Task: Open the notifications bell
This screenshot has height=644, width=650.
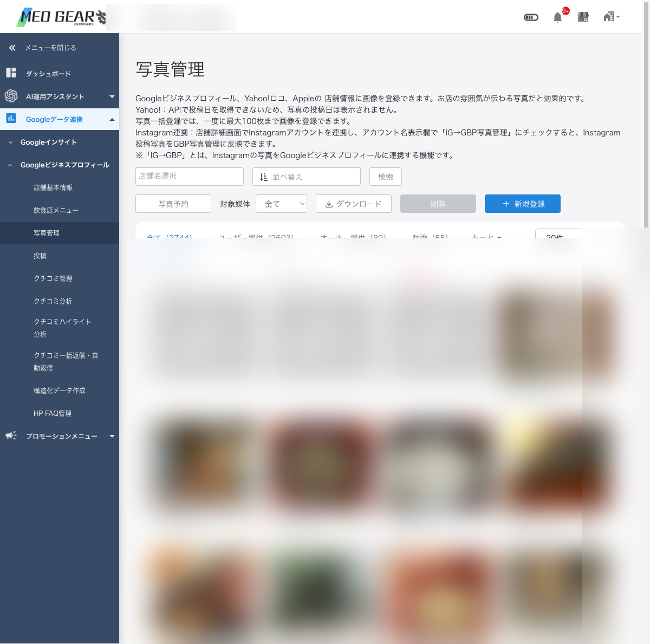Action: (557, 17)
